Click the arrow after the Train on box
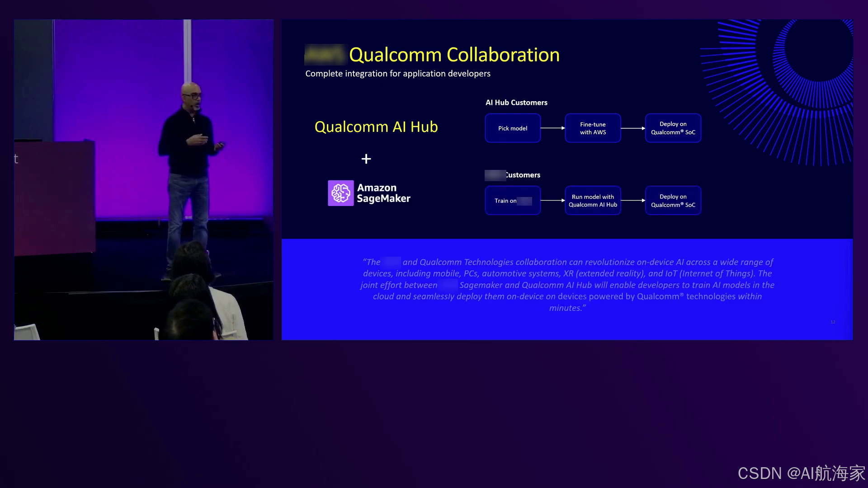The height and width of the screenshot is (488, 868). tap(552, 200)
